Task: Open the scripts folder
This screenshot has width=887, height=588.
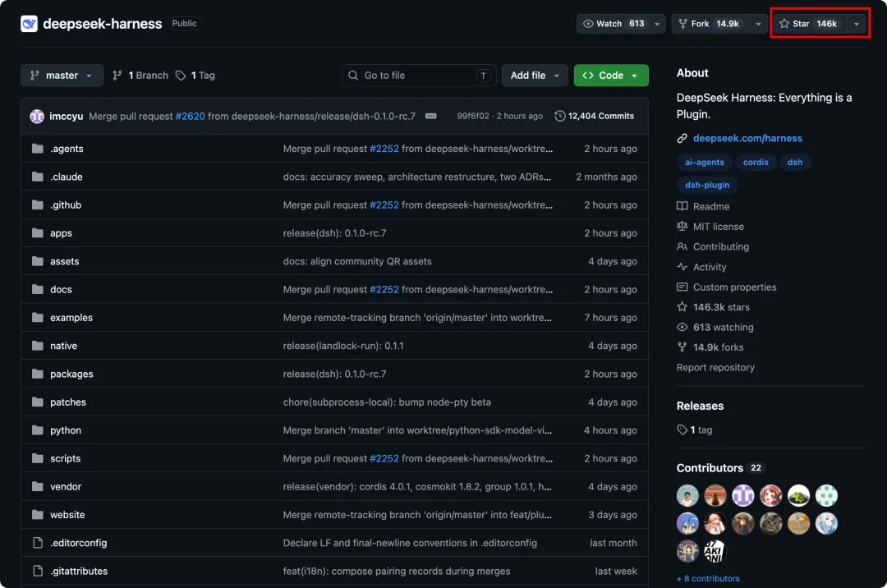Action: point(65,458)
